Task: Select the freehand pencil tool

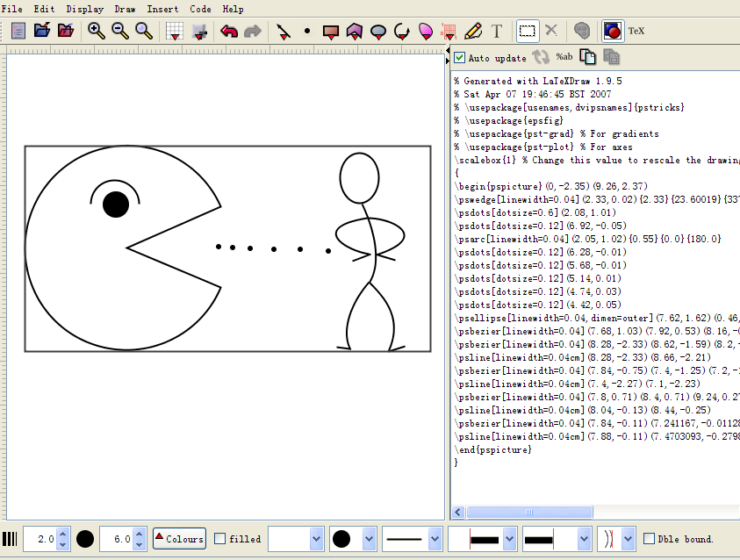Action: (473, 31)
